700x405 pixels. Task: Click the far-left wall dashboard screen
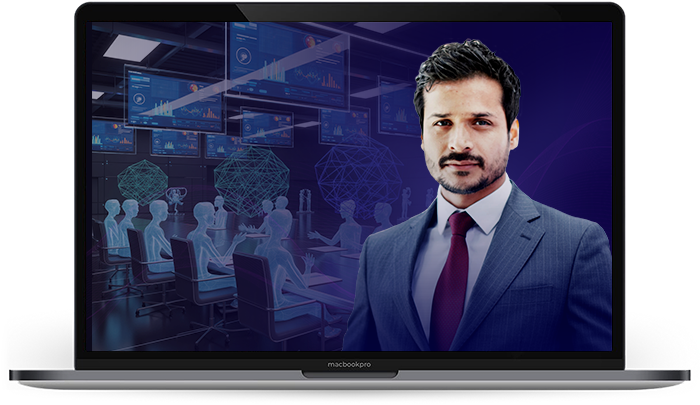point(112,135)
